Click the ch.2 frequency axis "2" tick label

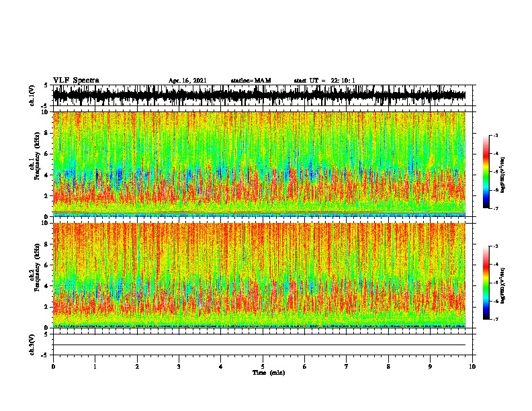tap(47, 307)
